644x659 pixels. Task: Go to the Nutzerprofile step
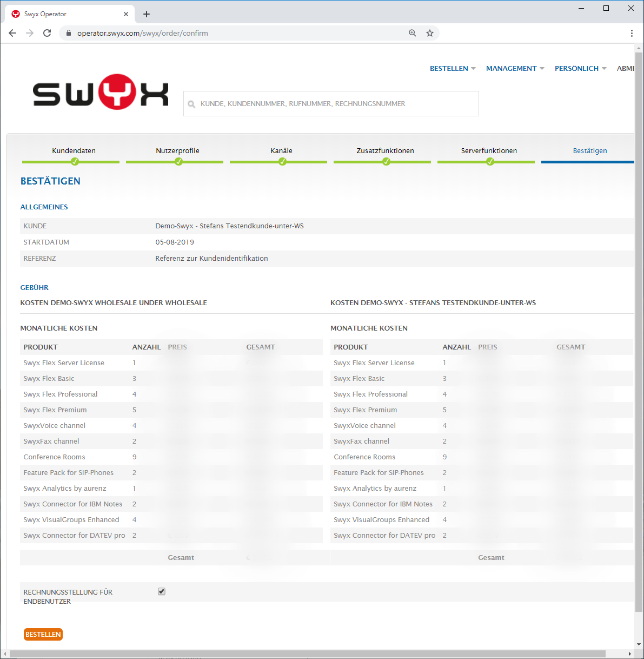click(177, 150)
